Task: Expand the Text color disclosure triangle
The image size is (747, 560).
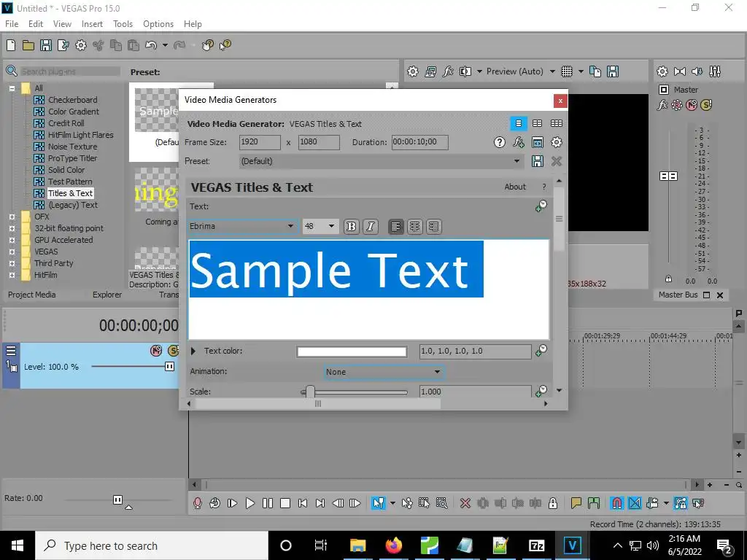Action: [193, 351]
